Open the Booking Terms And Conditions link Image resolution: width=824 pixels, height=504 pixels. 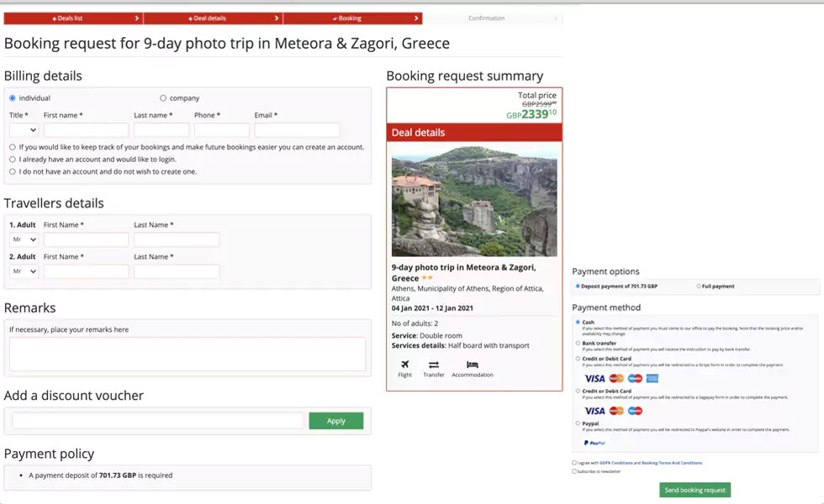click(671, 462)
